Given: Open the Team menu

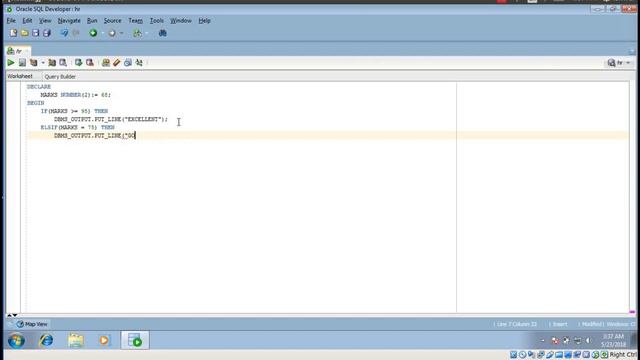Looking at the screenshot, I should 136,20.
